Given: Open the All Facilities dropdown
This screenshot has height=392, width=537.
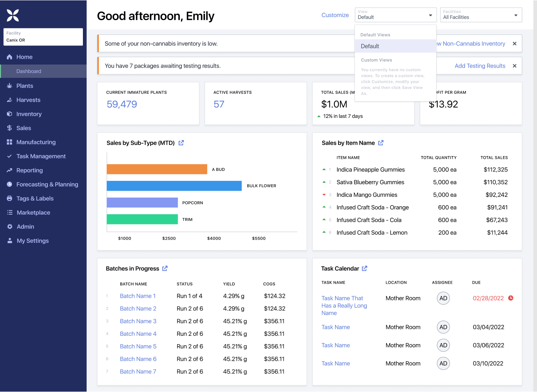Looking at the screenshot, I should 481,15.
